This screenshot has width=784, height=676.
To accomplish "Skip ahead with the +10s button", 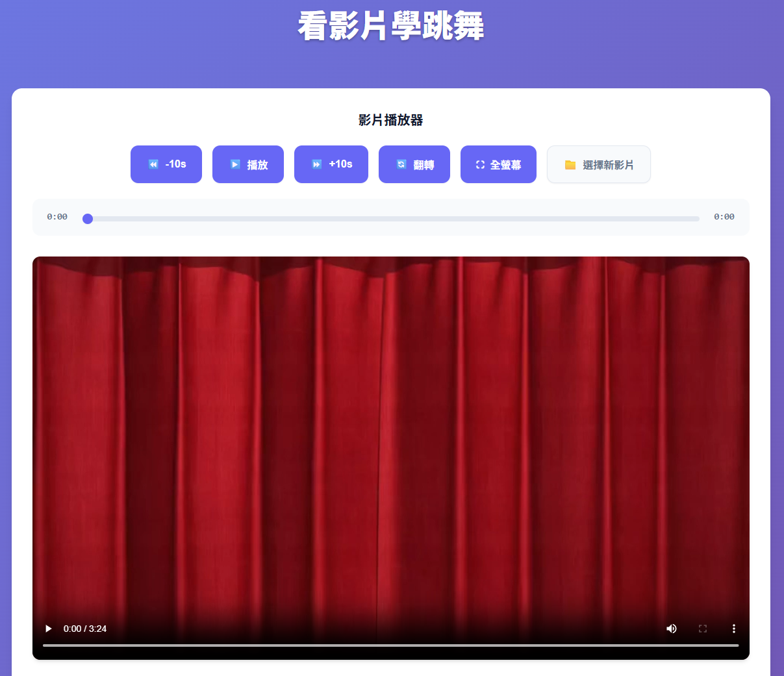I will [x=331, y=164].
